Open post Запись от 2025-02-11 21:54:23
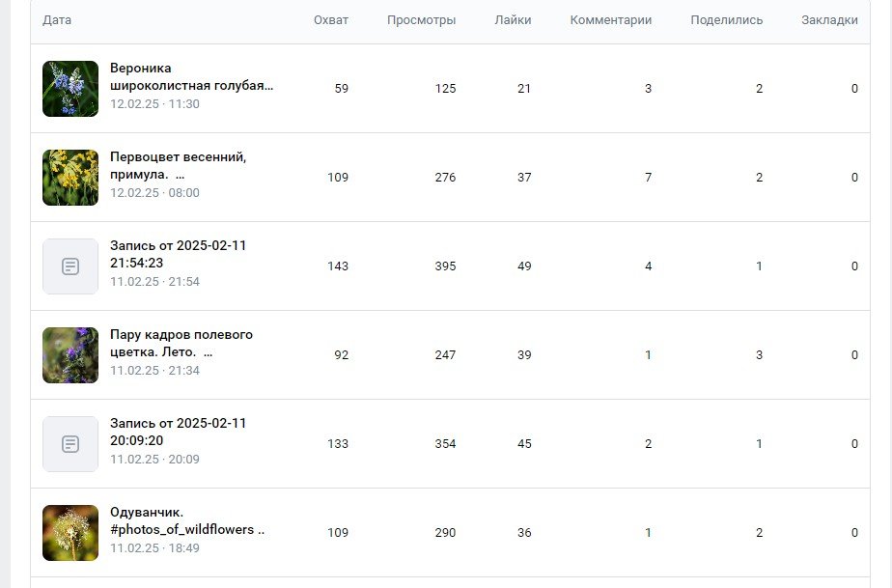This screenshot has height=588, width=892. (178, 254)
